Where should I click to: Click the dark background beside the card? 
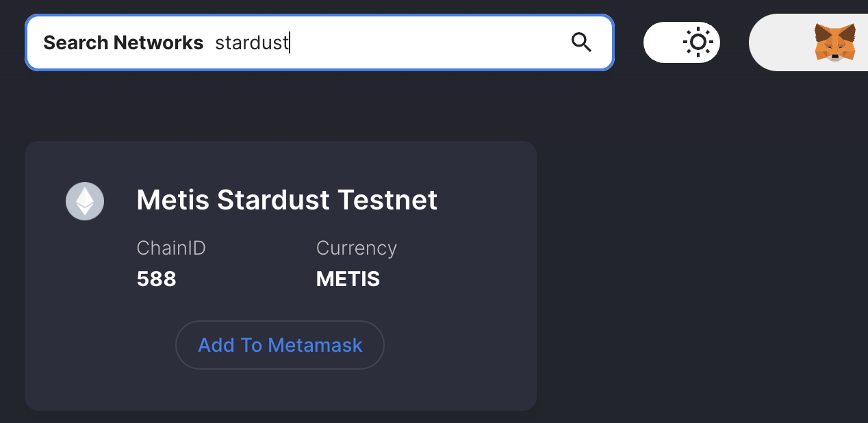698,274
